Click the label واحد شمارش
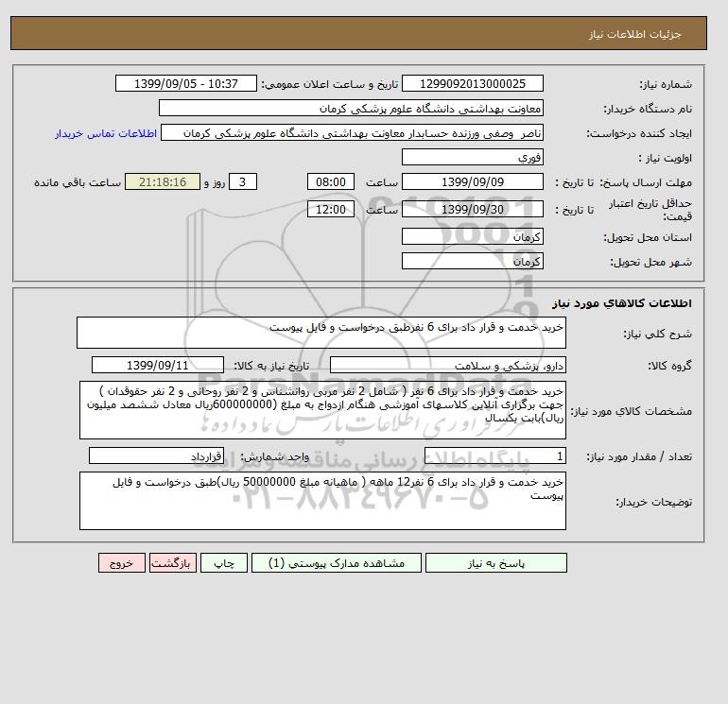The width and height of the screenshot is (728, 704). [x=274, y=456]
